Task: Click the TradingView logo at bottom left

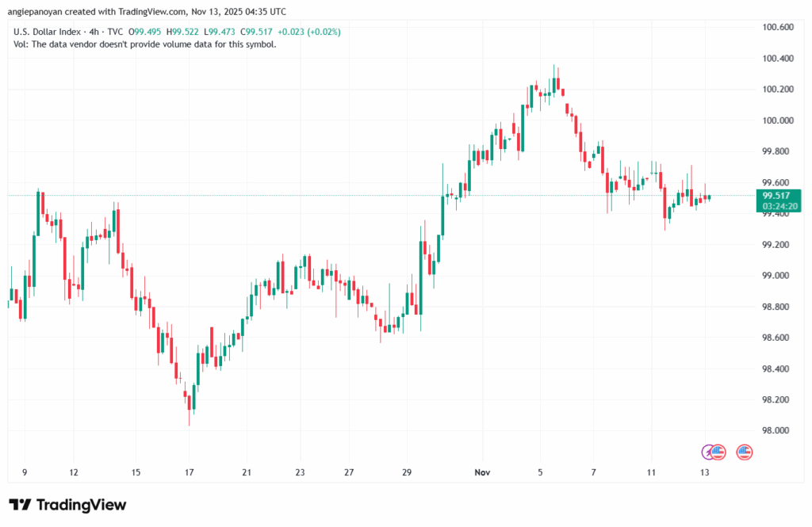Action: click(67, 505)
